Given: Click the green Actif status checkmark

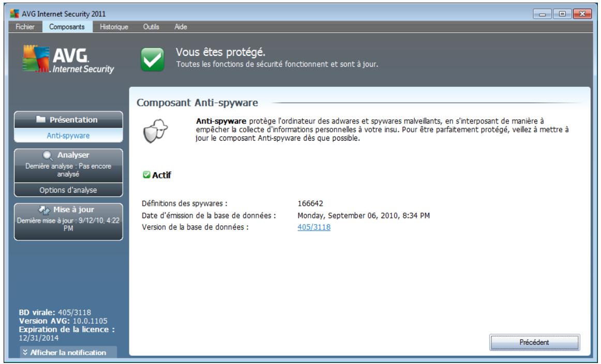Looking at the screenshot, I should coord(146,175).
